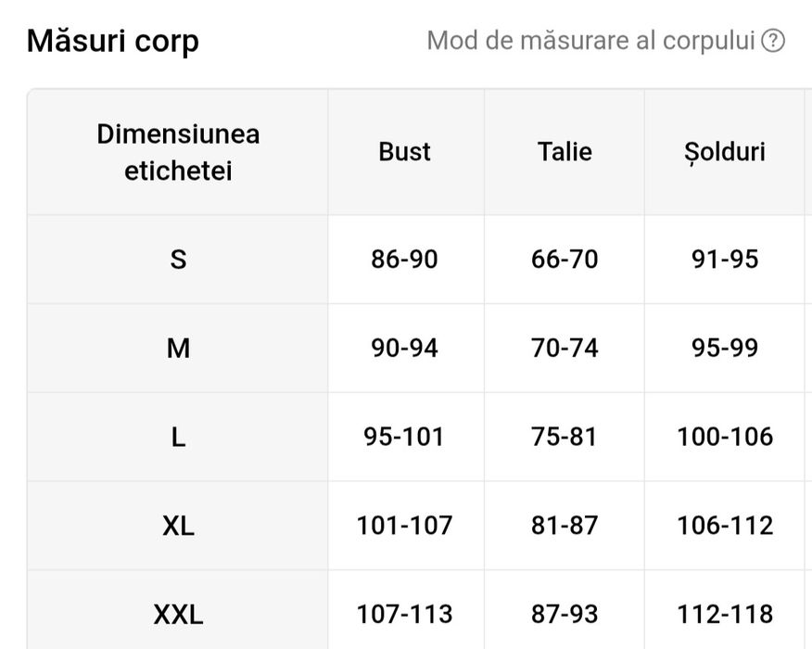Click bust value 86-90 for size S
Image resolution: width=812 pixels, height=649 pixels.
(404, 260)
